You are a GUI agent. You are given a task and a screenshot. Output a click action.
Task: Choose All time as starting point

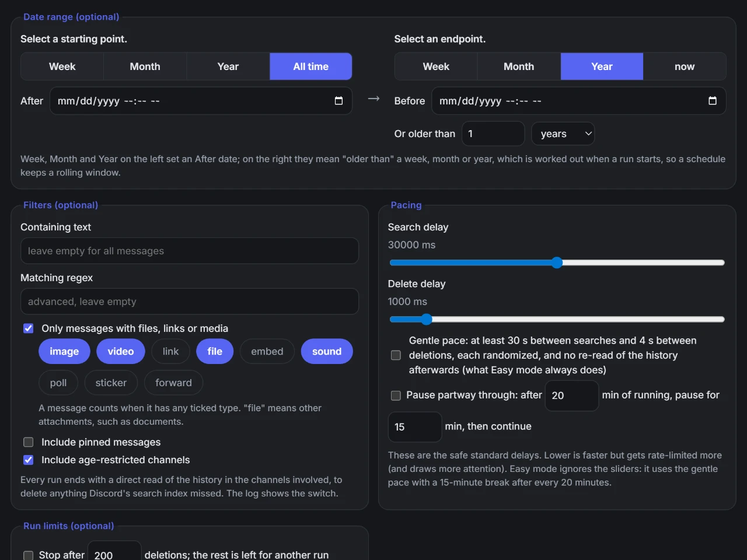311,66
